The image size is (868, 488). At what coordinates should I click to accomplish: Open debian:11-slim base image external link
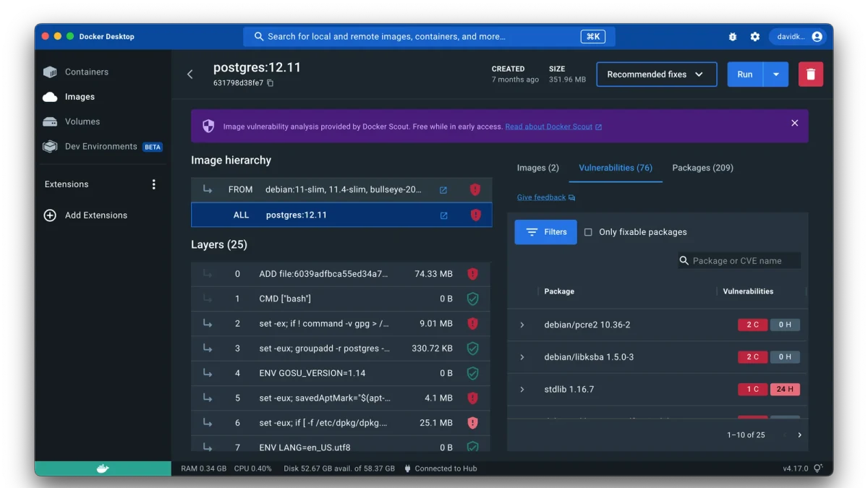pyautogui.click(x=443, y=190)
